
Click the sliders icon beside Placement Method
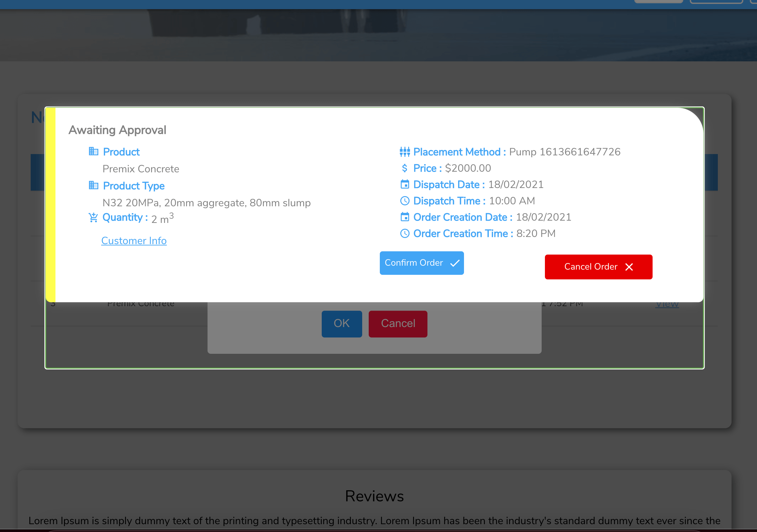point(405,152)
